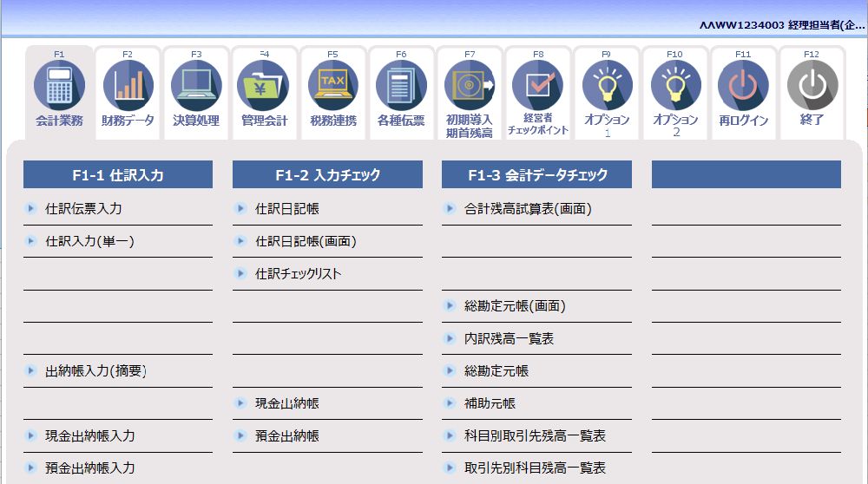Open the F5 税務連携 TAX laptop icon
This screenshot has width=868, height=484.
click(332, 86)
